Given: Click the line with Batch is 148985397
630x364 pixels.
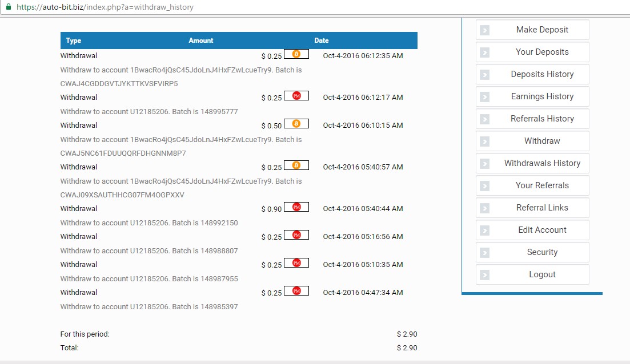Looking at the screenshot, I should 149,306.
